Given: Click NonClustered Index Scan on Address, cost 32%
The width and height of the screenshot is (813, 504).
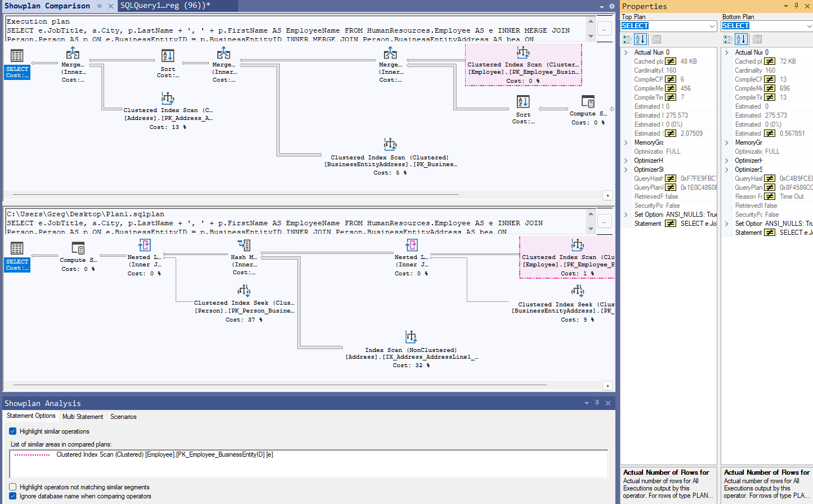Looking at the screenshot, I should click(412, 350).
